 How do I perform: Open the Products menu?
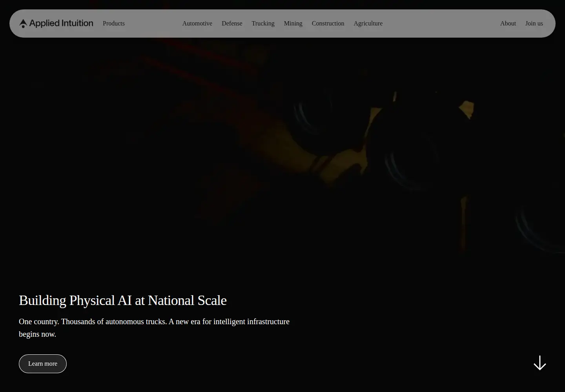coord(114,24)
